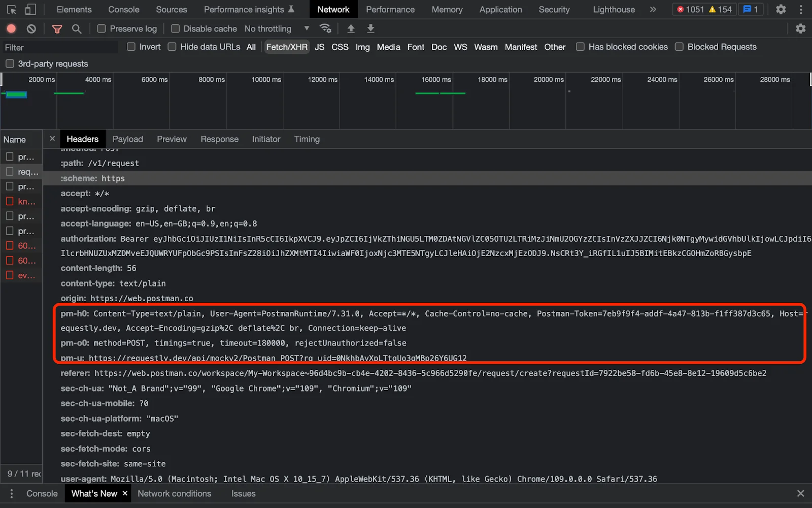Select the req... request row
812x508 pixels.
pos(21,172)
